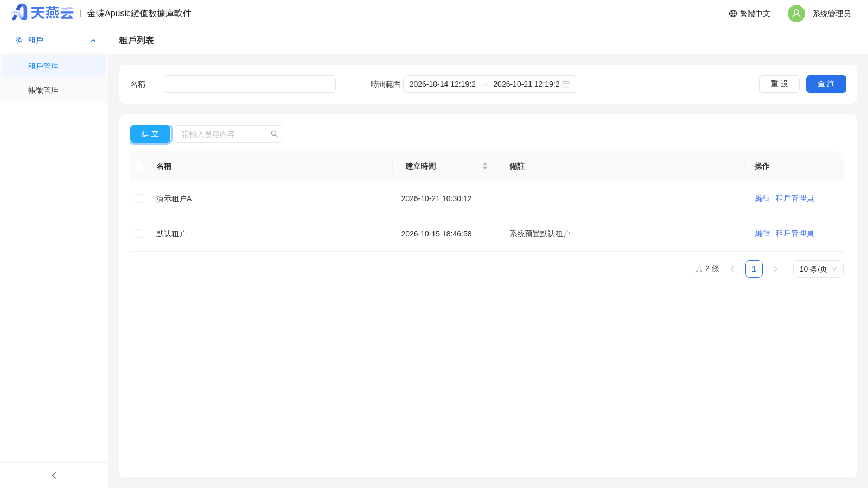Toggle the select-all header checkbox
Viewport: 868px width, 488px height.
[x=139, y=166]
